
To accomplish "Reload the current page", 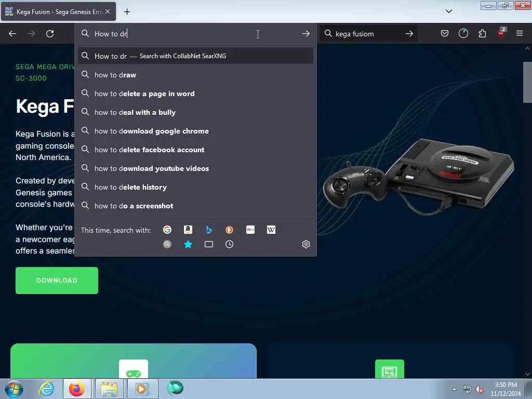I will click(50, 34).
